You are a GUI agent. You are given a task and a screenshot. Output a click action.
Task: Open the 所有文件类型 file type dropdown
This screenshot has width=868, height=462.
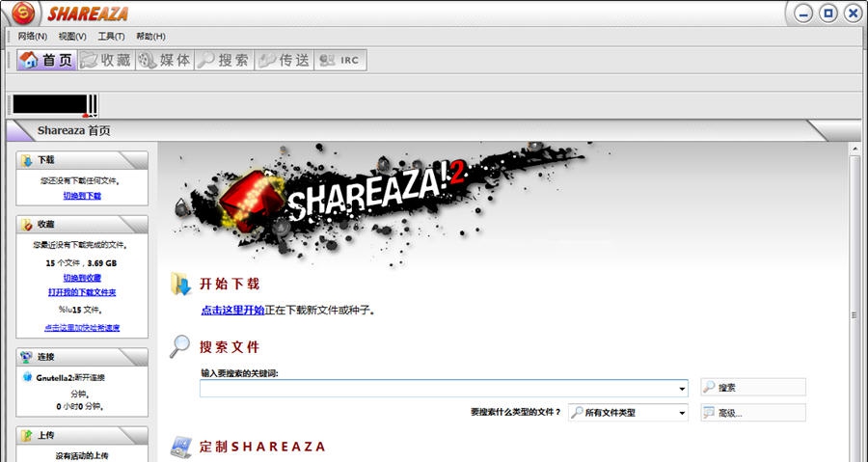[628, 413]
